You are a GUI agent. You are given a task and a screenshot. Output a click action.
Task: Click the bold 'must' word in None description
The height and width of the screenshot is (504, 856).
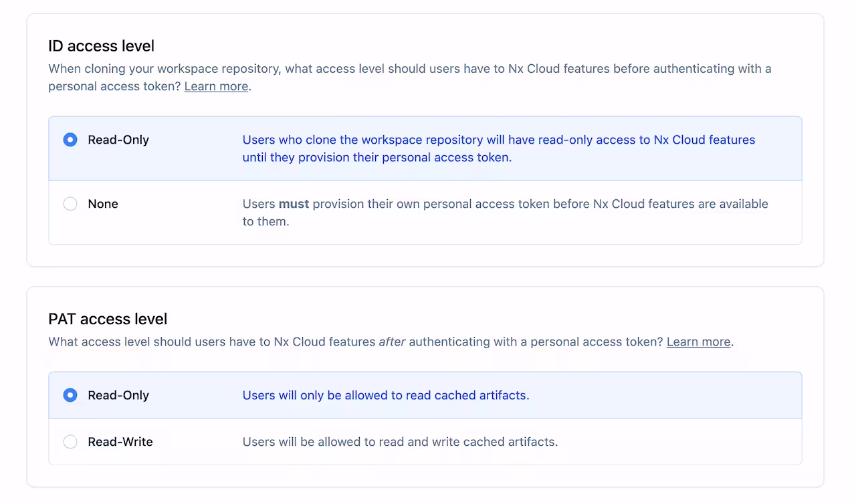tap(294, 204)
